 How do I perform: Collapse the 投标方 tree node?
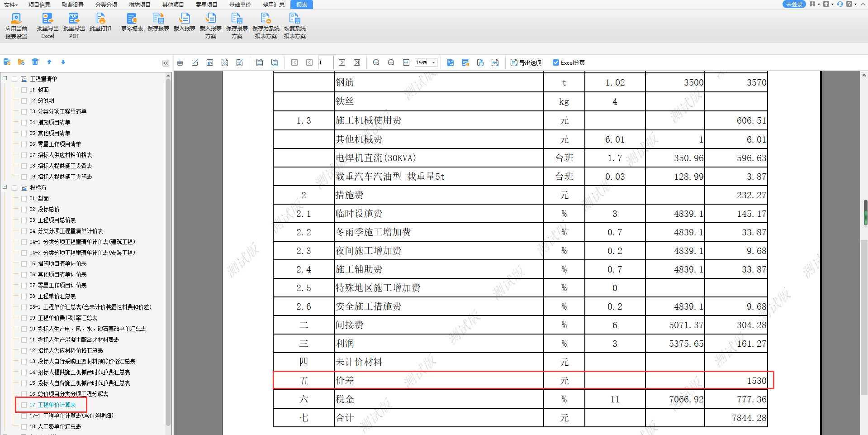(5, 187)
